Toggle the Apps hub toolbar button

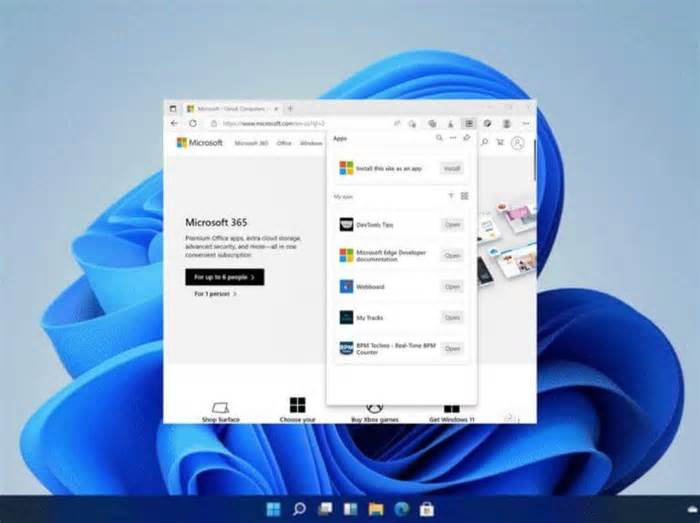469,124
